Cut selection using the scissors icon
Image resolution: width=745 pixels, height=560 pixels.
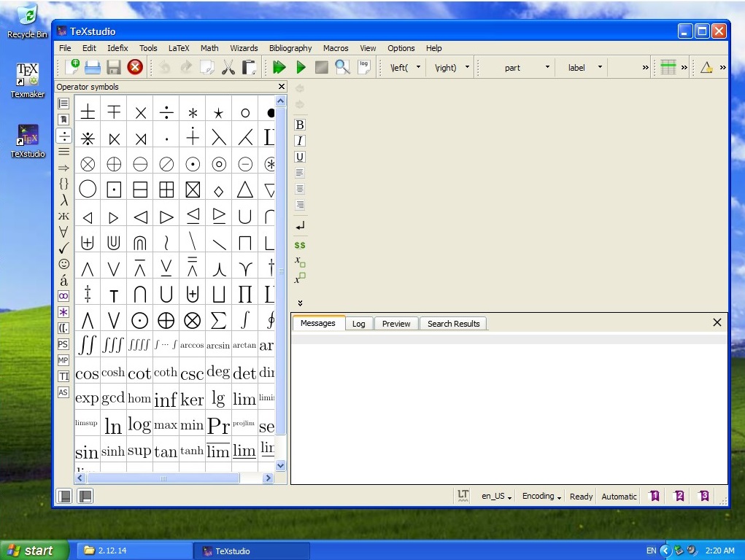click(x=228, y=67)
